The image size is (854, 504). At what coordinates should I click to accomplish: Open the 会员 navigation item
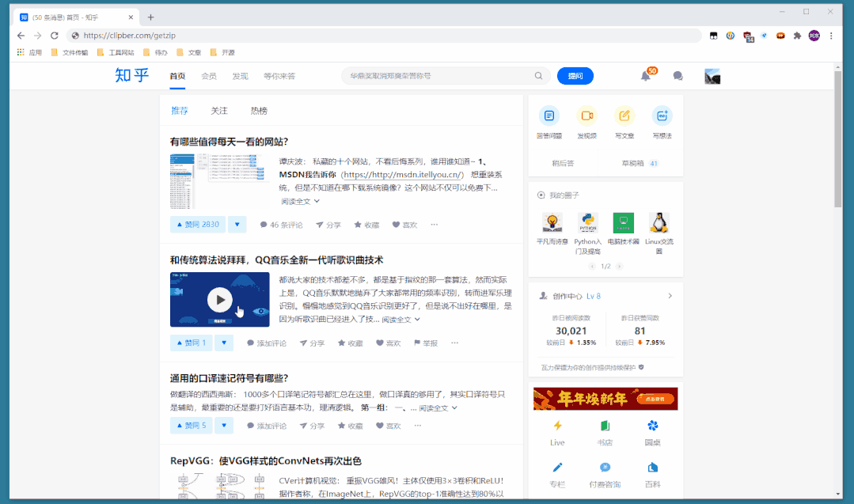point(208,76)
